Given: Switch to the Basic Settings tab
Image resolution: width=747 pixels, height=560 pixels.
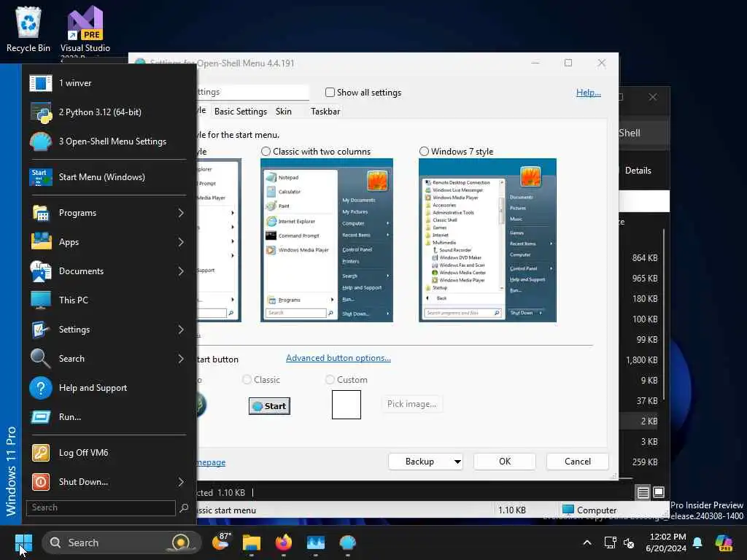Looking at the screenshot, I should (x=241, y=112).
